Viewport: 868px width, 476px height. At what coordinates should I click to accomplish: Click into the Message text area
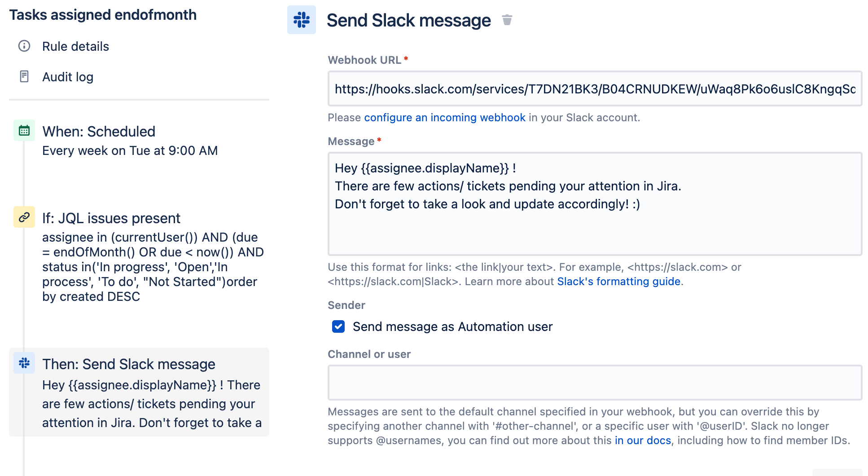595,204
